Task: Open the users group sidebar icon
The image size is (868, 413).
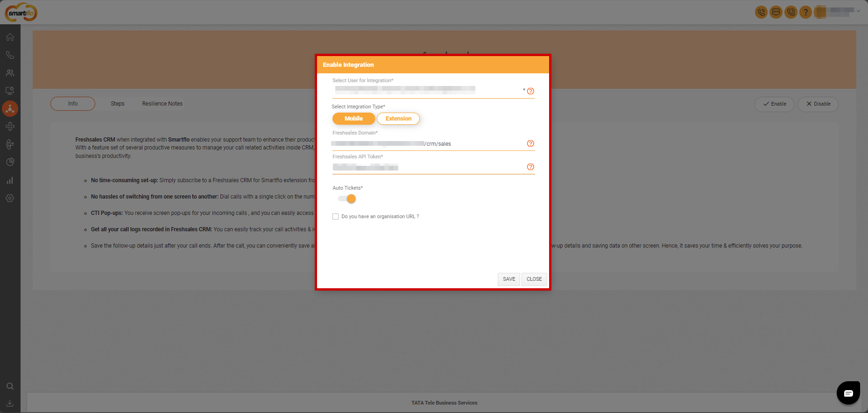Action: [10, 73]
